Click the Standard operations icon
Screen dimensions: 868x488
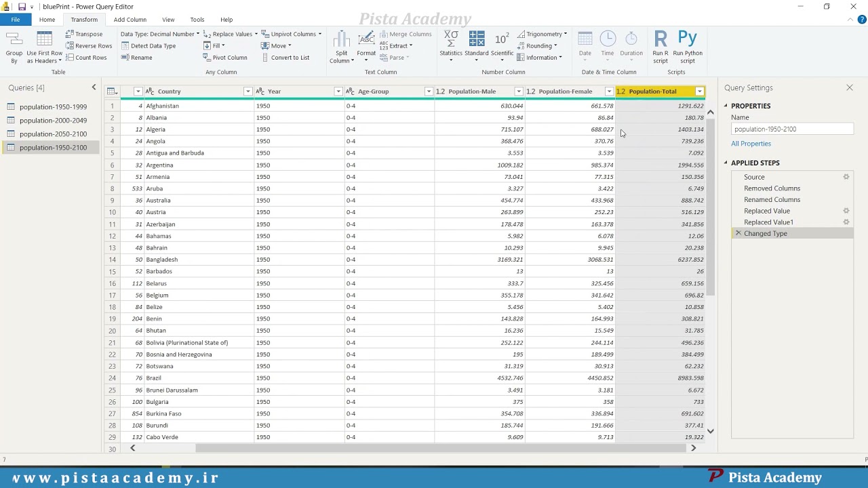coord(477,39)
